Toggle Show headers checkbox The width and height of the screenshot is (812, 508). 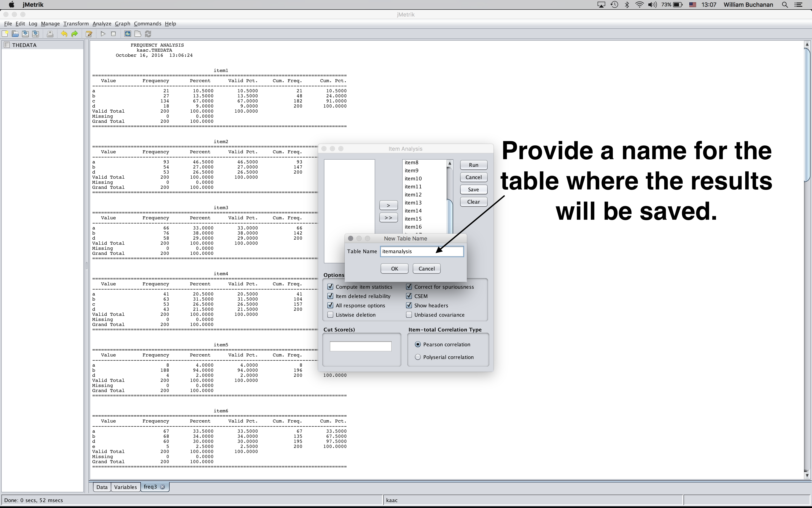click(409, 305)
